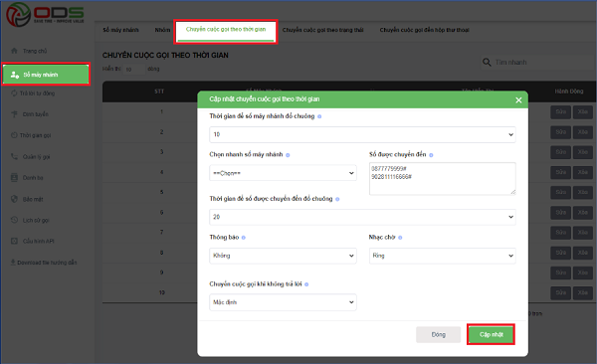Viewport: 597px width, 364px height.
Task: Click info icon beside Thời gian để số máy nhánh đổ chuông
Action: [319, 116]
